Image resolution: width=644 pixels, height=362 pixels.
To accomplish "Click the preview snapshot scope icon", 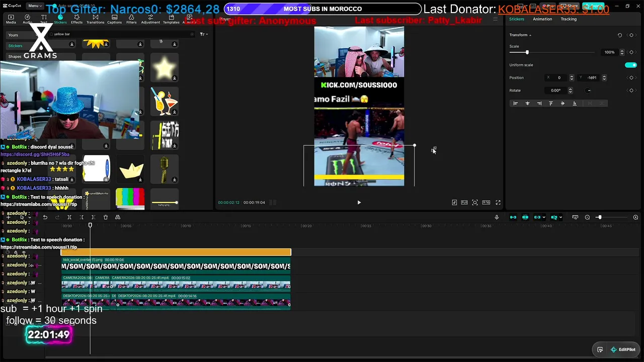I will coord(474,203).
